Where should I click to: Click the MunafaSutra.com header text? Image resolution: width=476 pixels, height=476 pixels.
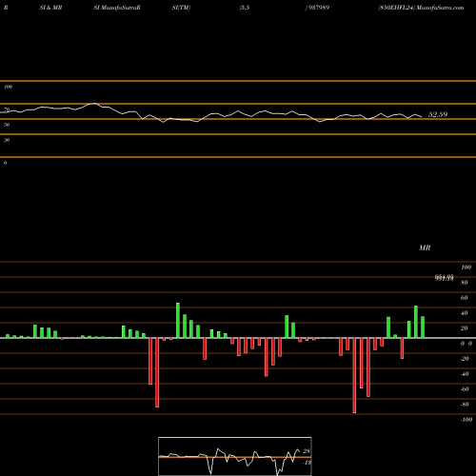[x=440, y=8]
